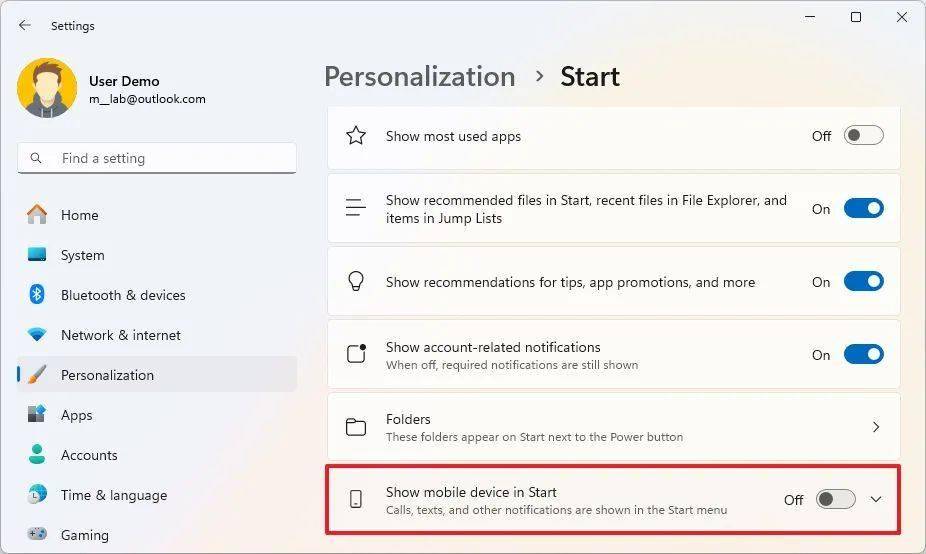Image resolution: width=926 pixels, height=554 pixels.
Task: Enable Show most used apps toggle
Action: (x=863, y=136)
